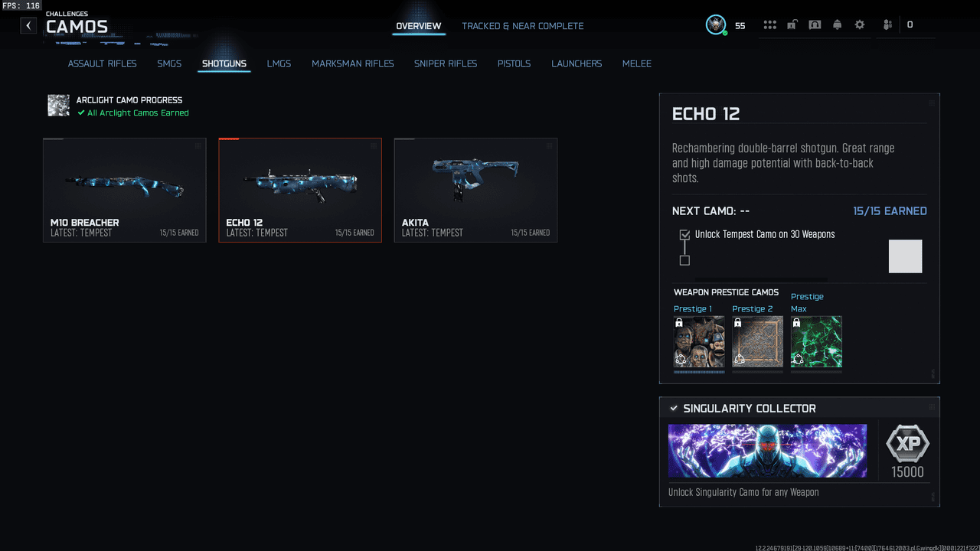Check the empty box below Tempest challenge

coord(684,260)
